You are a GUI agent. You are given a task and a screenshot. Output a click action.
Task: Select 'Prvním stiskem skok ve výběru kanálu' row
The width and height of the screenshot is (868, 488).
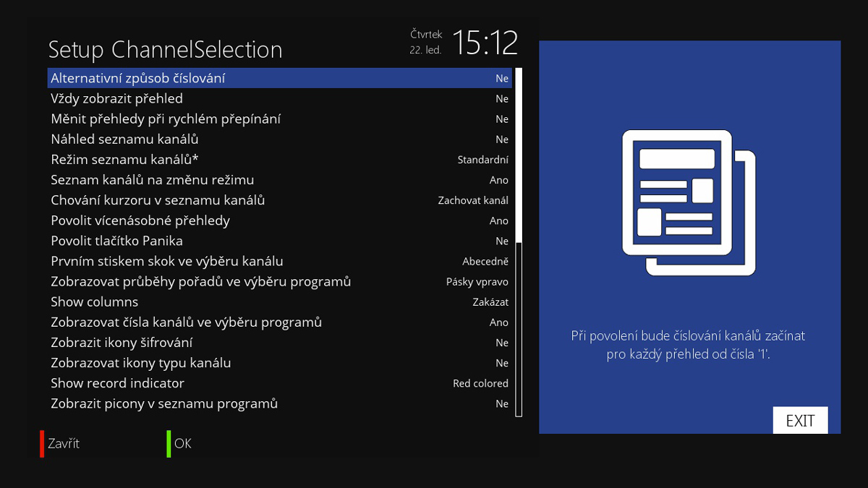point(280,261)
